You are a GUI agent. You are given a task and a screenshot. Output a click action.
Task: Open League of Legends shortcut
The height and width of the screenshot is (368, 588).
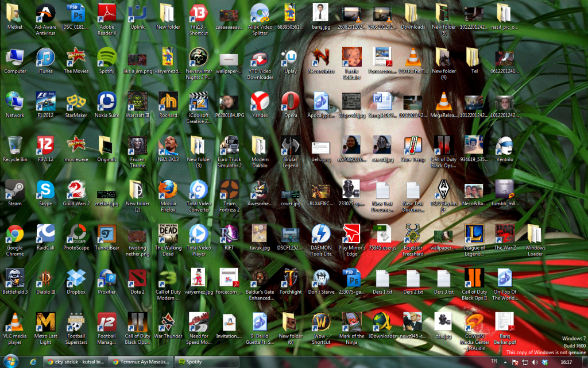[474, 235]
